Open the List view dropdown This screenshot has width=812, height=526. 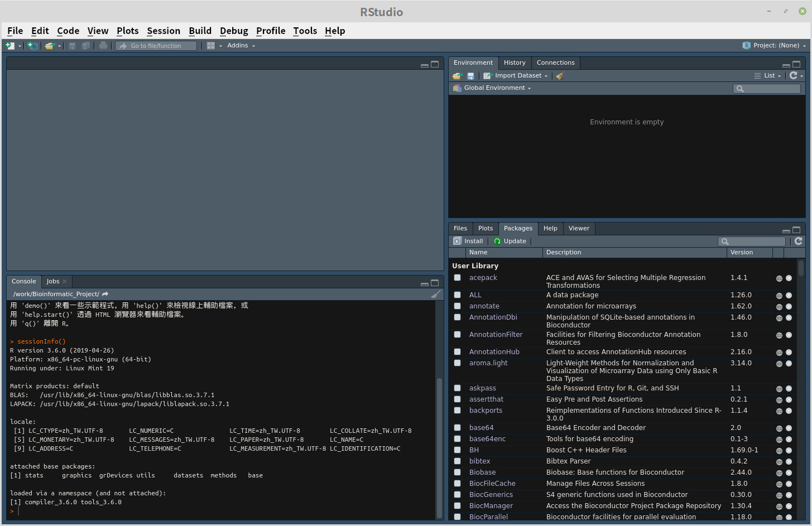point(768,75)
